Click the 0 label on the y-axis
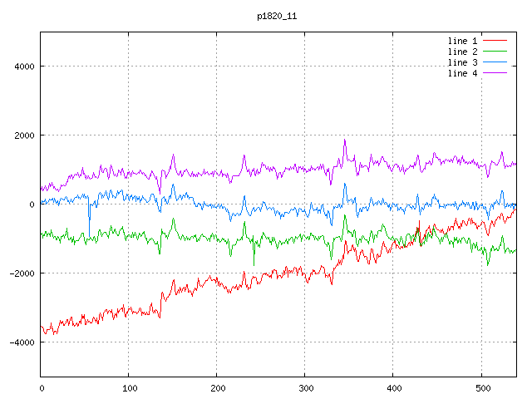The image size is (532, 399). [32, 204]
